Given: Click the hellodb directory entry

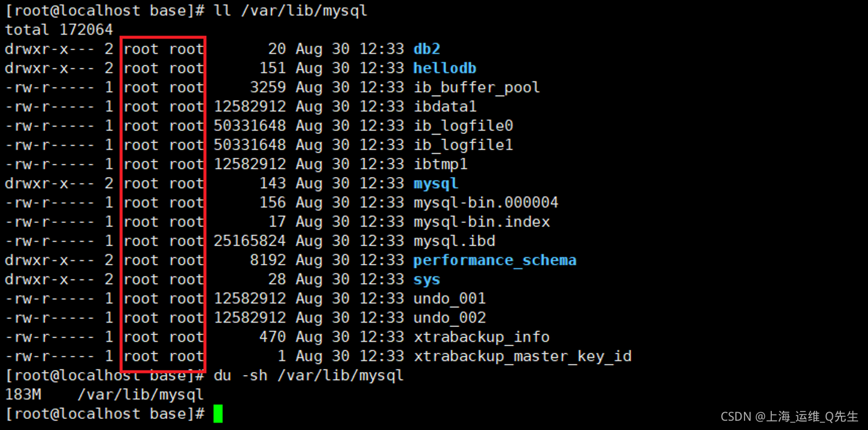Looking at the screenshot, I should coord(445,68).
